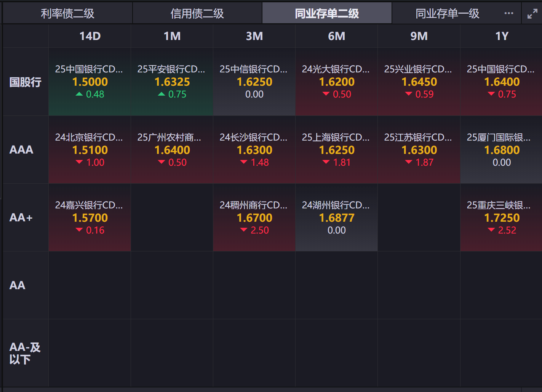
Task: Open 24嘉兴银行CD cell priced 1.5700
Action: pyautogui.click(x=90, y=218)
